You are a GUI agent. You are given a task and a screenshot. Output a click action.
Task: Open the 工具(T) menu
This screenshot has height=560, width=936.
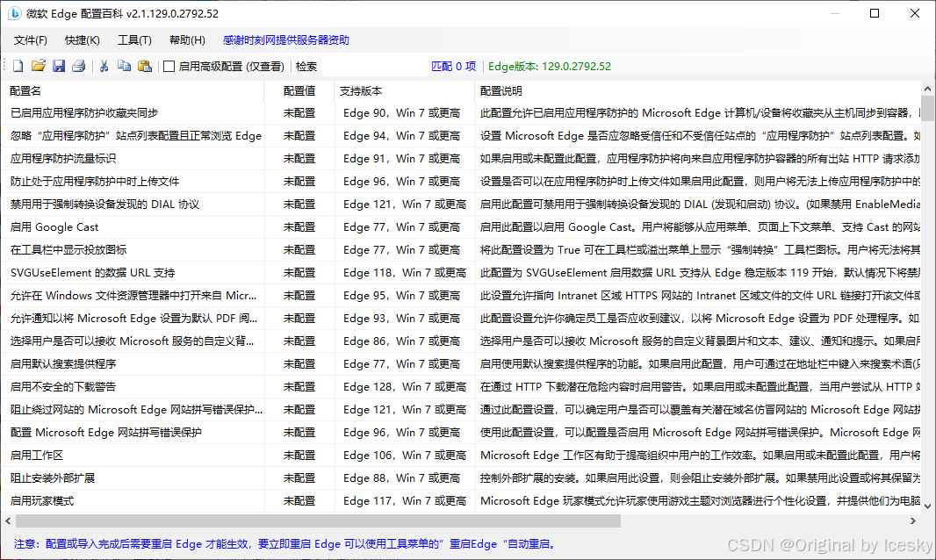click(x=134, y=40)
